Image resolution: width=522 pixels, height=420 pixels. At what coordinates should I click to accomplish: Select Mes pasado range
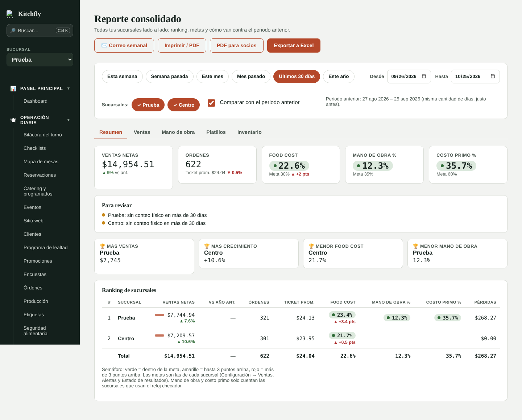(x=251, y=77)
